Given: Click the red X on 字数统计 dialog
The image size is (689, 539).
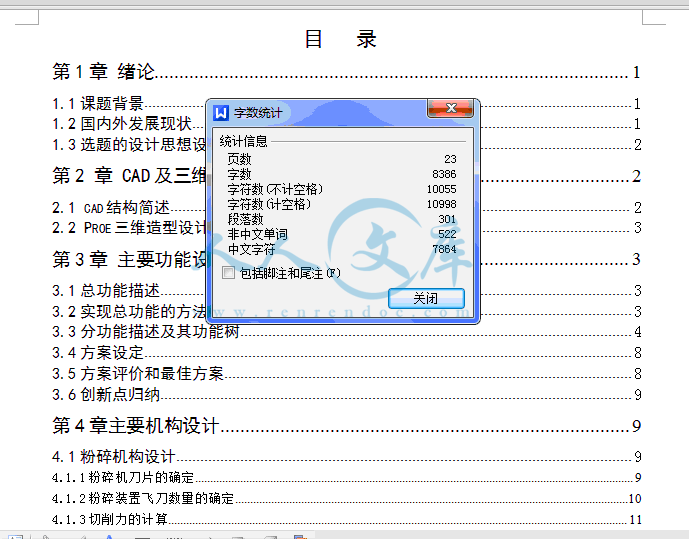Looking at the screenshot, I should pyautogui.click(x=450, y=108).
